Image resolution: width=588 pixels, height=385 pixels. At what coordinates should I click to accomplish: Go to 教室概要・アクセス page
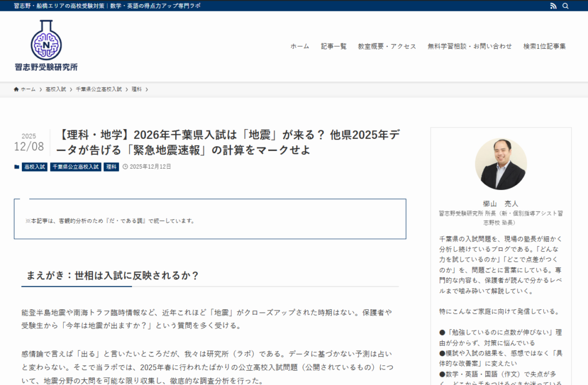(386, 46)
